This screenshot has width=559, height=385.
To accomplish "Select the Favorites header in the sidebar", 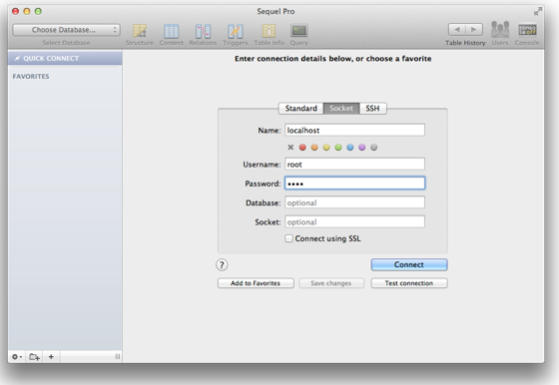I will click(x=31, y=76).
